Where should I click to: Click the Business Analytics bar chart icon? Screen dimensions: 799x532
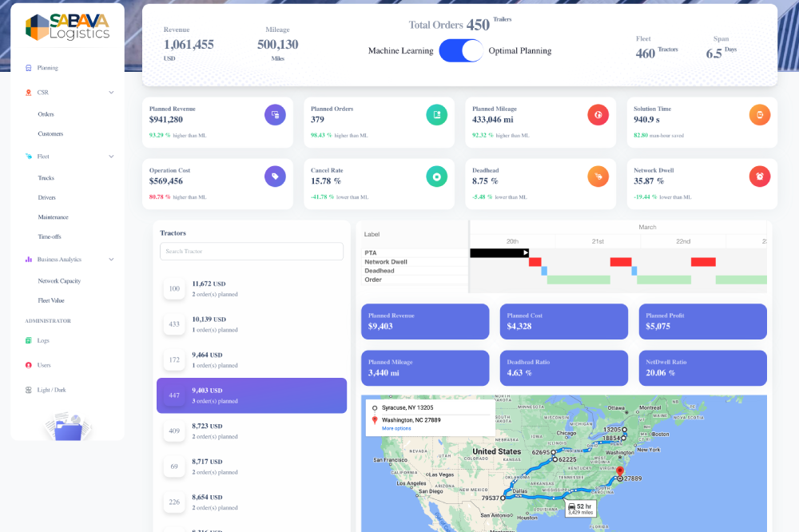click(x=29, y=260)
